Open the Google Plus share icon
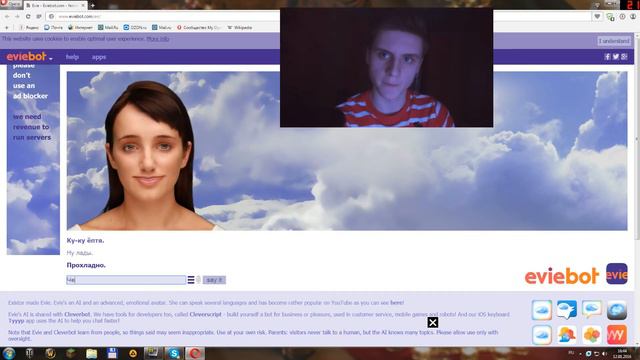The height and width of the screenshot is (360, 640). pos(624,57)
